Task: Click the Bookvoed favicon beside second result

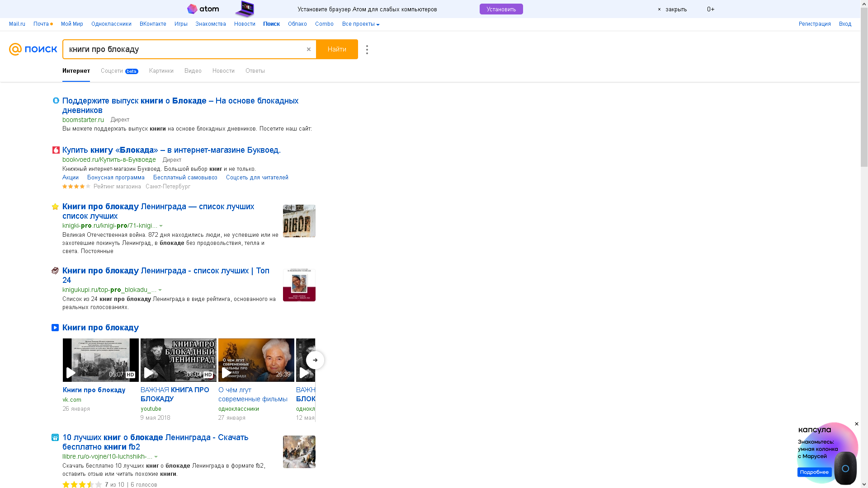Action: tap(56, 150)
